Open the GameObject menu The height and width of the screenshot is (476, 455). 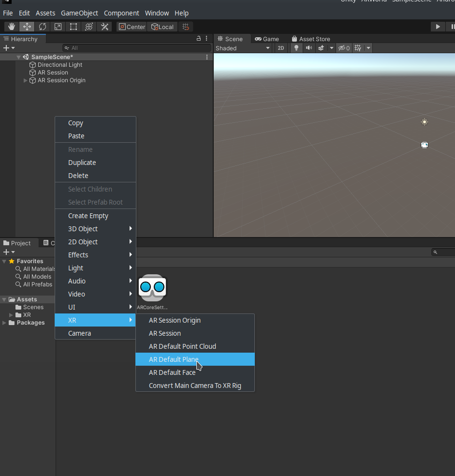79,13
